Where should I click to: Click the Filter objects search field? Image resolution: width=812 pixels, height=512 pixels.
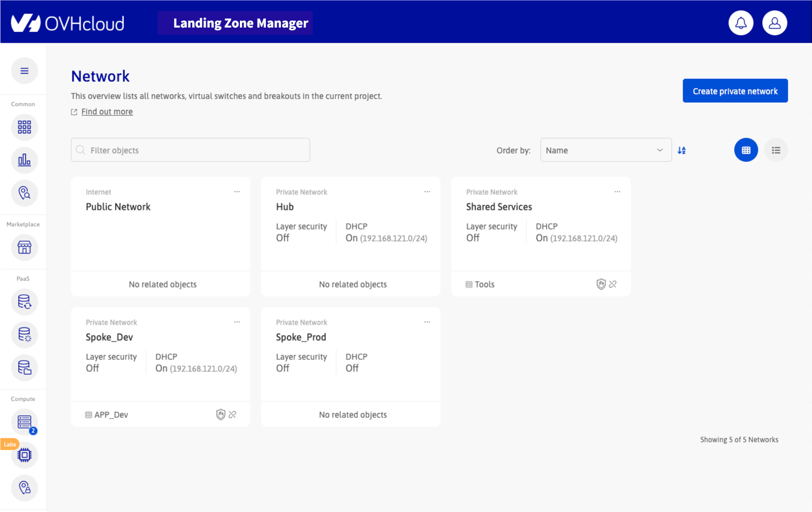click(191, 150)
